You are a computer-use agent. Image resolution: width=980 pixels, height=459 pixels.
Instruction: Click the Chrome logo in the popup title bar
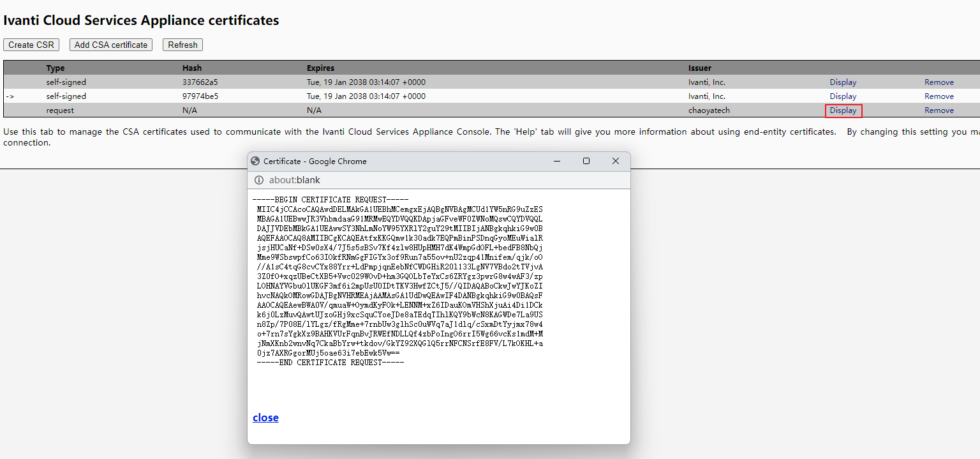pos(255,161)
